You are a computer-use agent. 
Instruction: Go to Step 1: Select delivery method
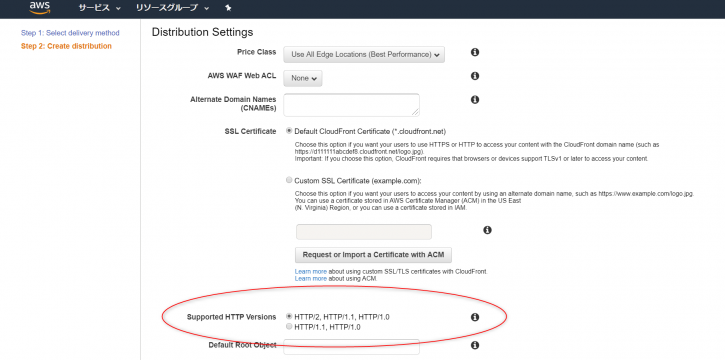pos(70,33)
